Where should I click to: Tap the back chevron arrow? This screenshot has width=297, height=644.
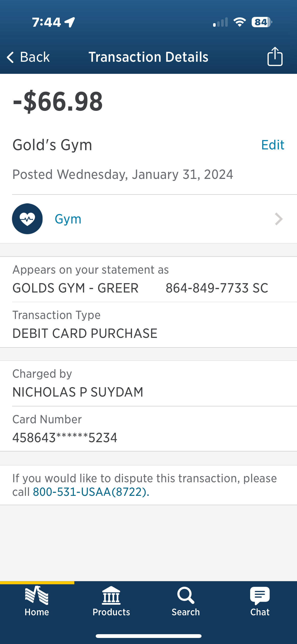point(10,57)
